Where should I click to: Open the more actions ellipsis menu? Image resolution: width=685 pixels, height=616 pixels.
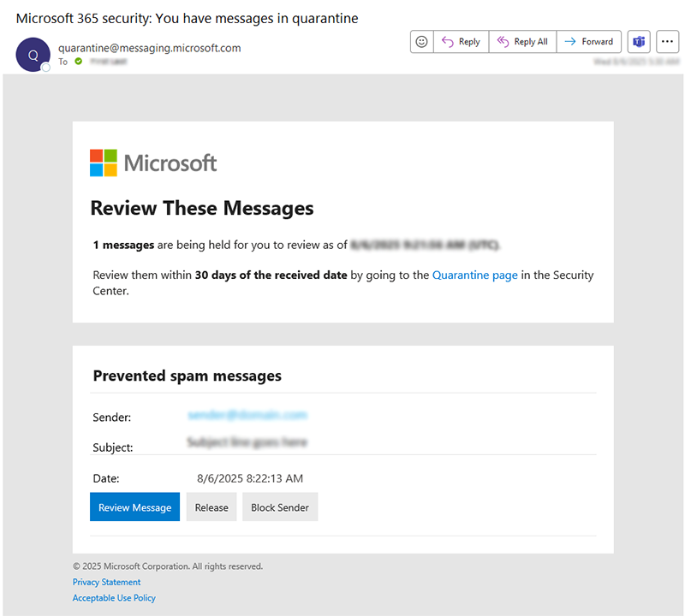click(x=667, y=41)
